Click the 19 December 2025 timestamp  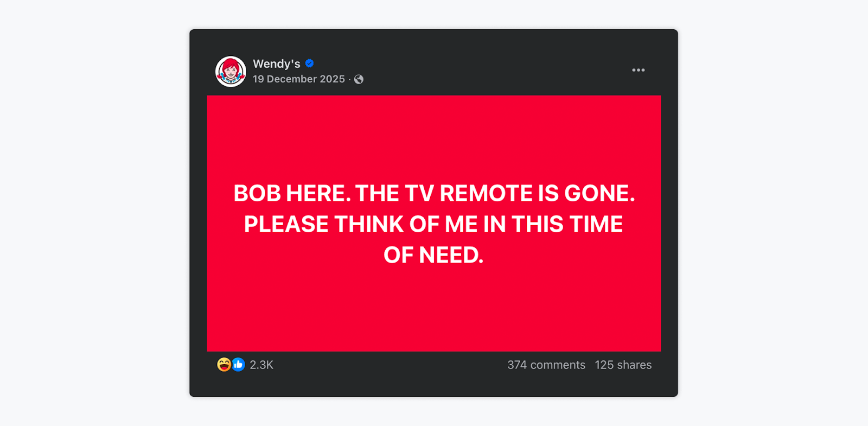(298, 79)
